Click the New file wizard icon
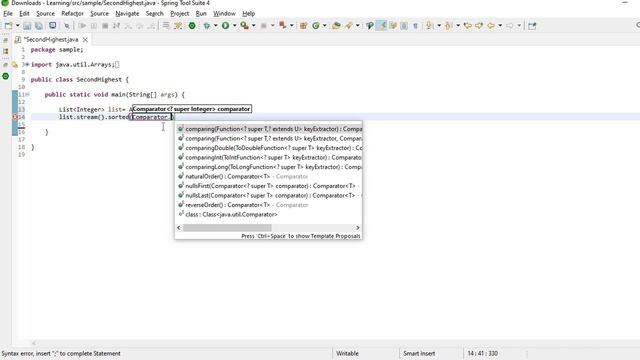This screenshot has height=360, width=640. [8, 26]
